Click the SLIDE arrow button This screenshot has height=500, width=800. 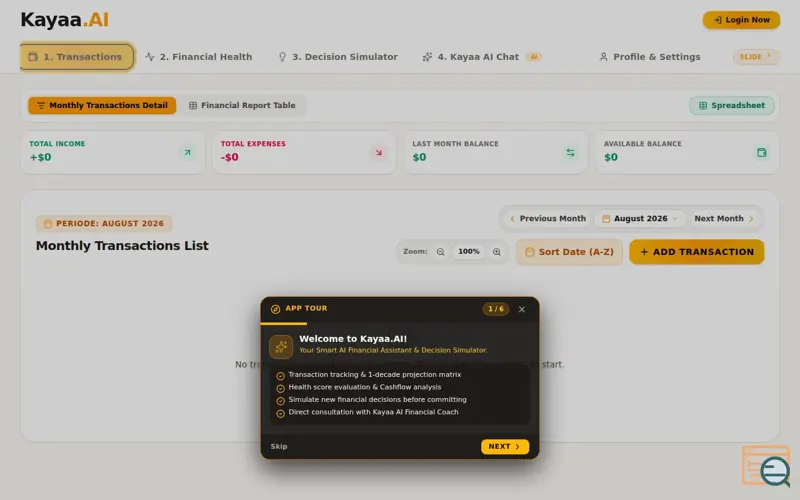pyautogui.click(x=756, y=57)
